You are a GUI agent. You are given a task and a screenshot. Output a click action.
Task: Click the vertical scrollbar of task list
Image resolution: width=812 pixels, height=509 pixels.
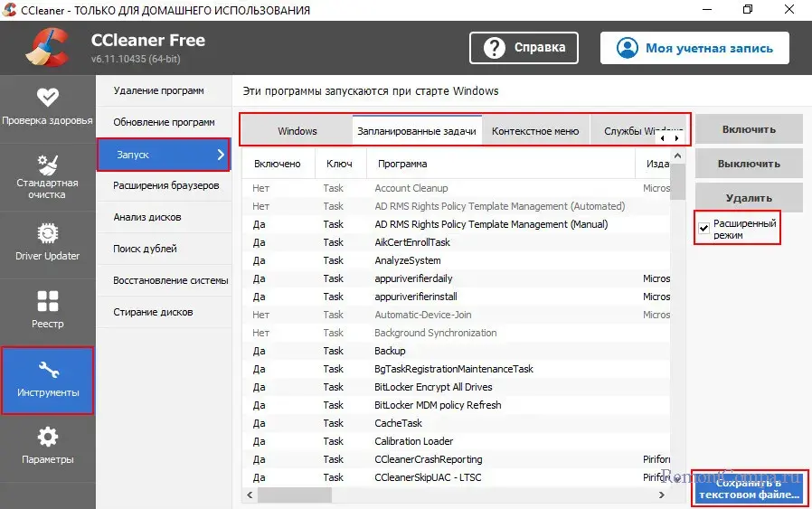point(676,325)
